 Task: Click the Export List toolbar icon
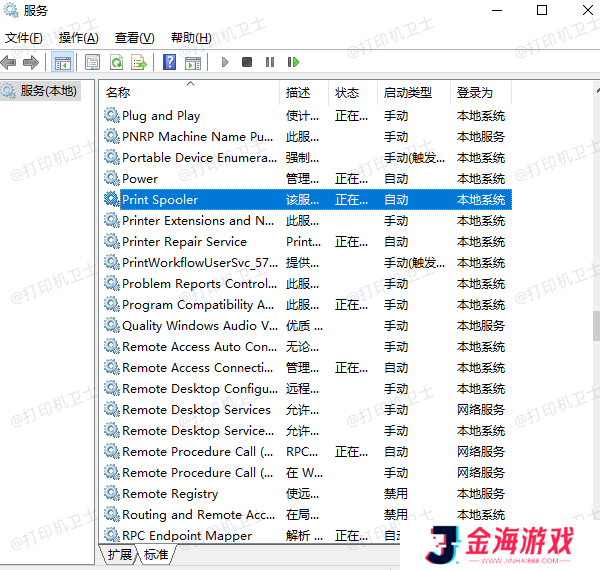coord(139,62)
